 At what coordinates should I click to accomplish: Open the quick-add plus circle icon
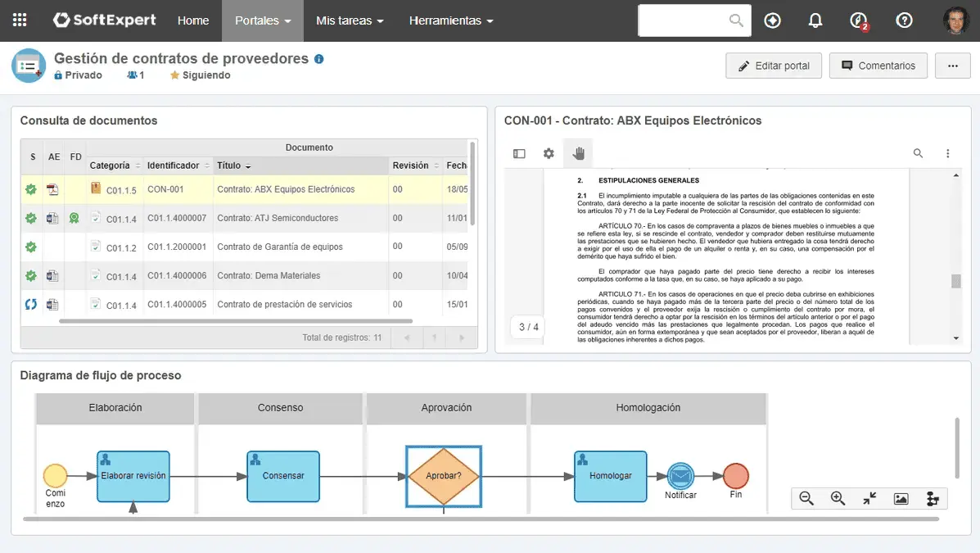[773, 20]
